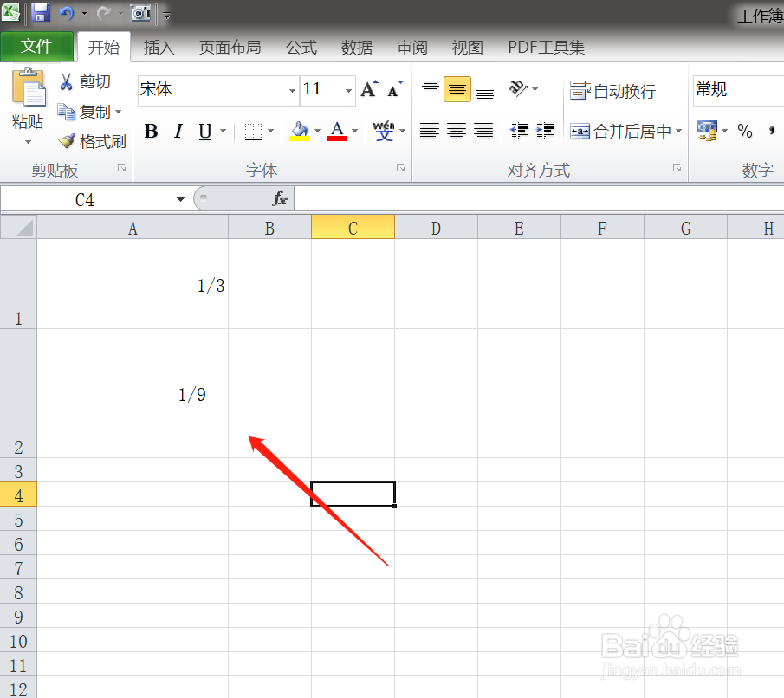Center text horizontally
Viewport: 784px width, 698px height.
(457, 131)
